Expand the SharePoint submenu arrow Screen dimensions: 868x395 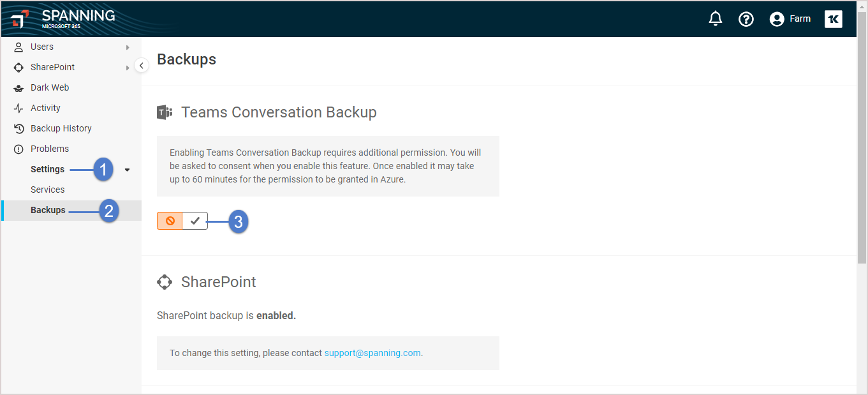(x=128, y=68)
